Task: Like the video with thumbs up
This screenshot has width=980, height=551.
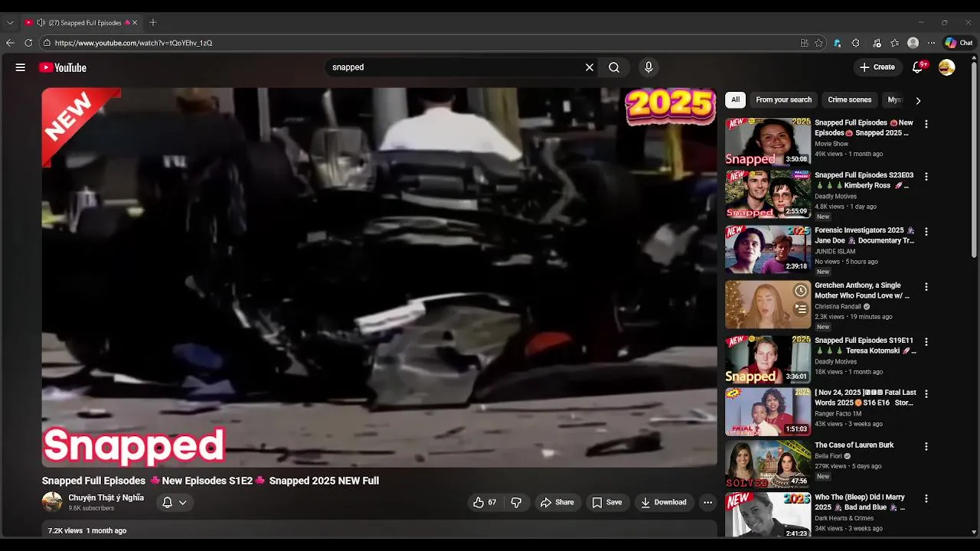Action: [x=485, y=502]
